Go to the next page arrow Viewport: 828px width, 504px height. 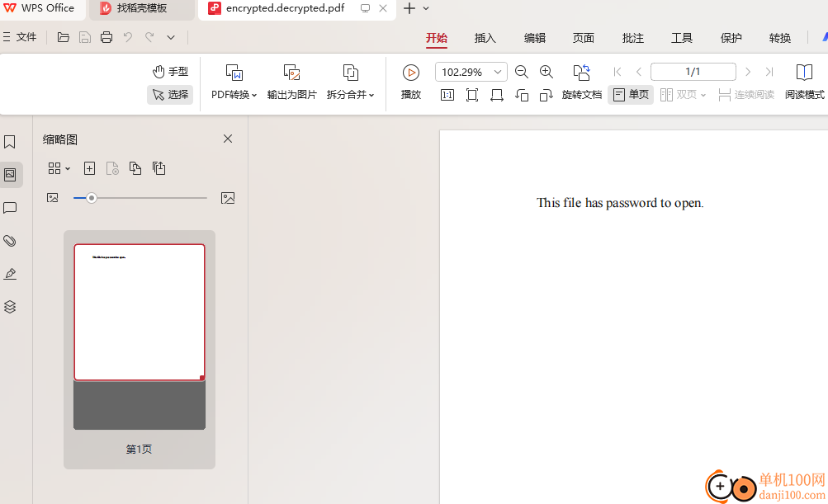pyautogui.click(x=748, y=72)
